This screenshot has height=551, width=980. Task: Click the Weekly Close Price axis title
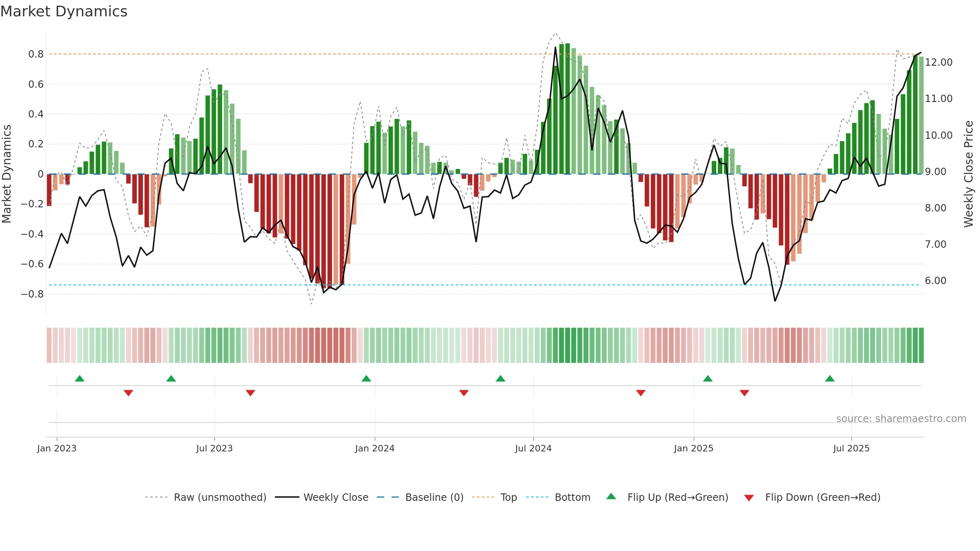tap(969, 174)
